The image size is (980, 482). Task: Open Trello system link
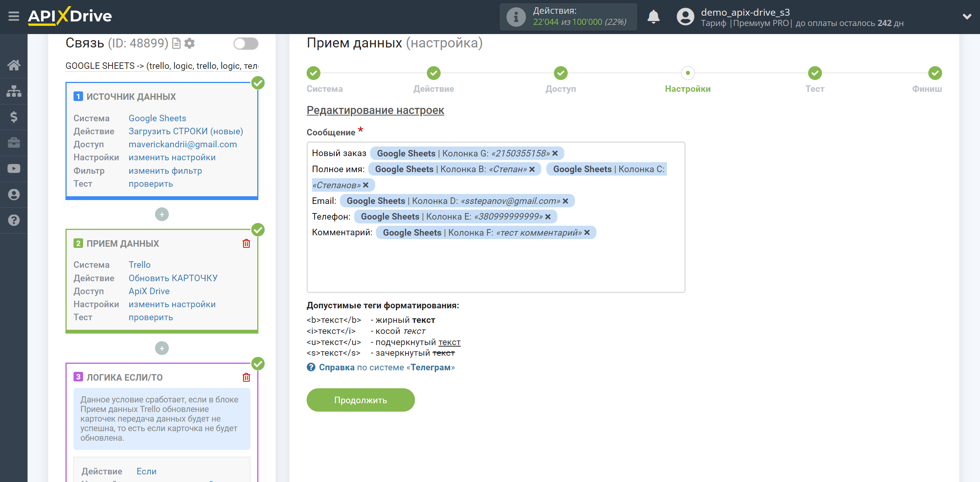[x=140, y=265]
